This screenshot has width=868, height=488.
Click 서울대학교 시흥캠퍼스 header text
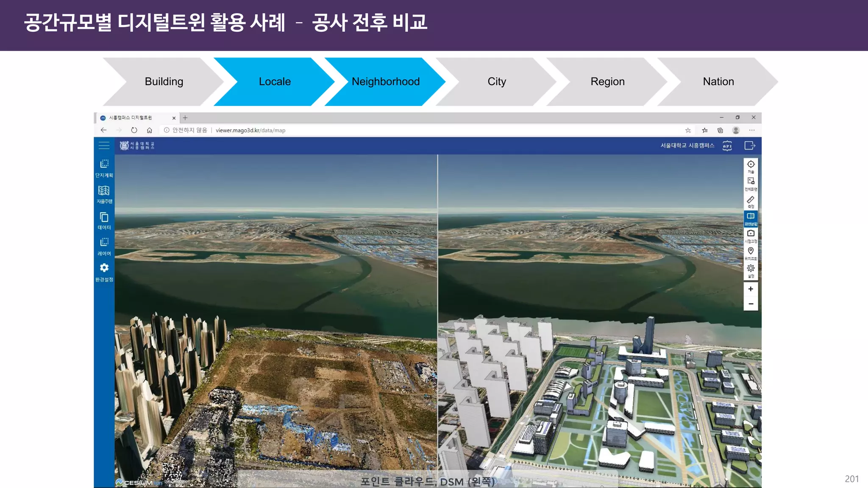(687, 146)
